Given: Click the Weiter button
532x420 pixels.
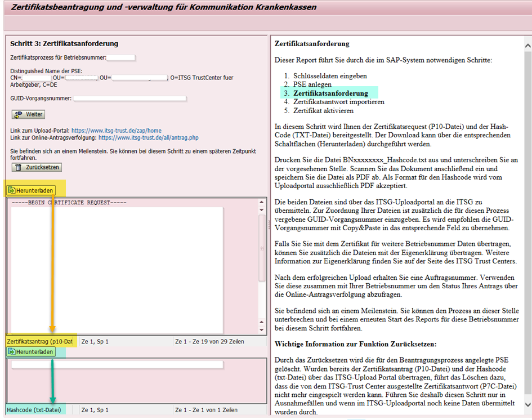Looking at the screenshot, I should (28, 114).
